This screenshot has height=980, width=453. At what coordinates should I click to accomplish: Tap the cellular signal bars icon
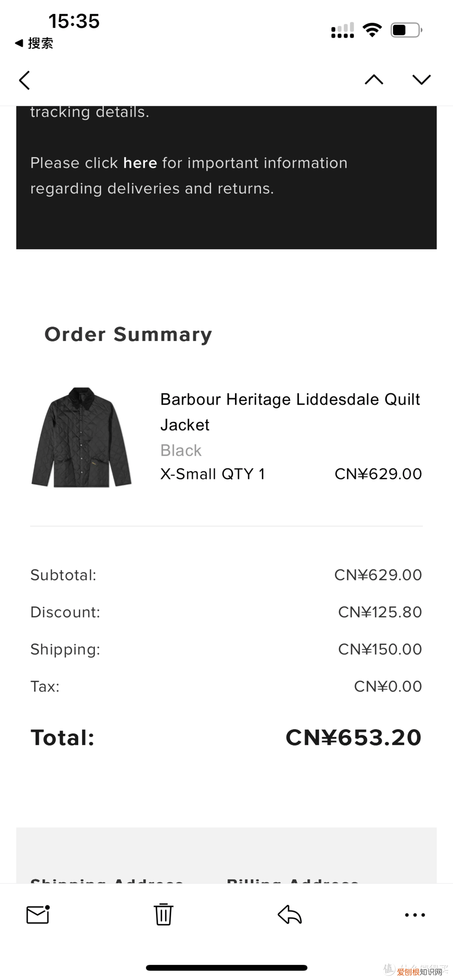pos(342,31)
